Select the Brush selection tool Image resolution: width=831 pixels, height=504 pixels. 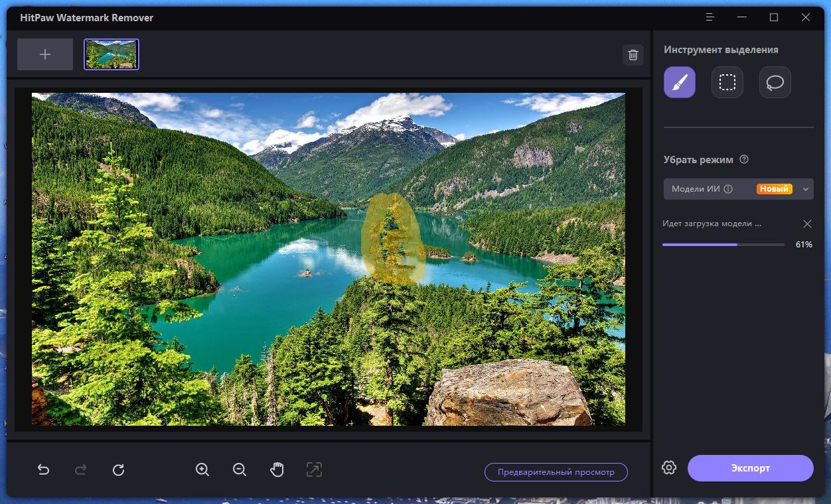point(679,82)
